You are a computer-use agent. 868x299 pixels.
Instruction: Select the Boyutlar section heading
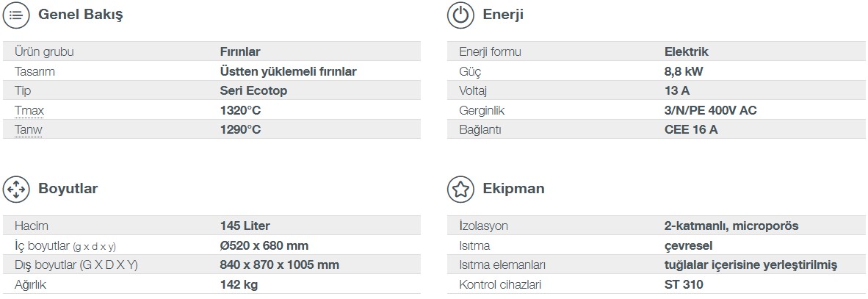coord(68,189)
